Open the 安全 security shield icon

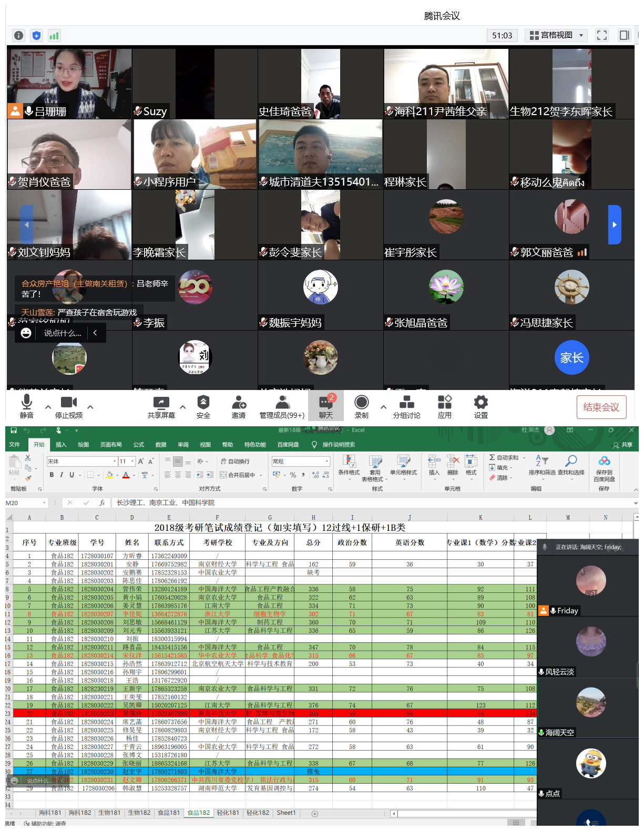click(x=203, y=407)
